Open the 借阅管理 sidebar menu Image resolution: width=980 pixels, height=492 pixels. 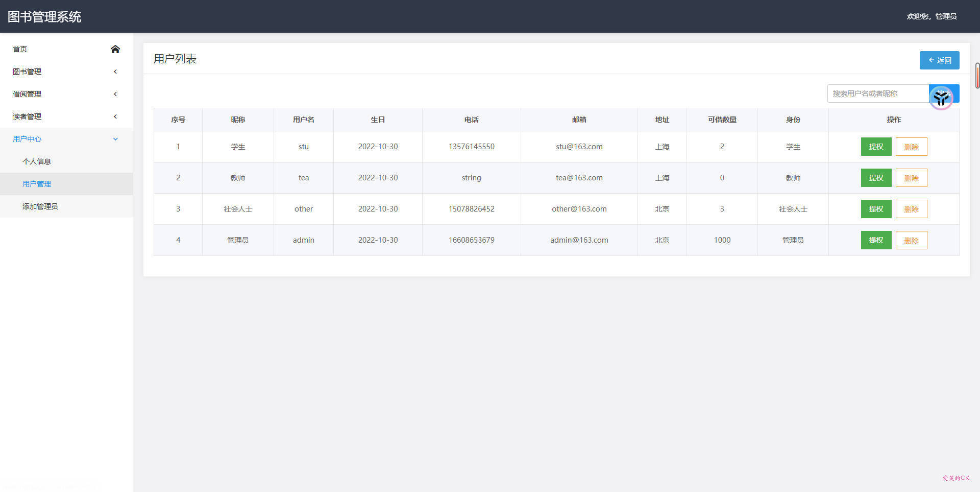66,94
